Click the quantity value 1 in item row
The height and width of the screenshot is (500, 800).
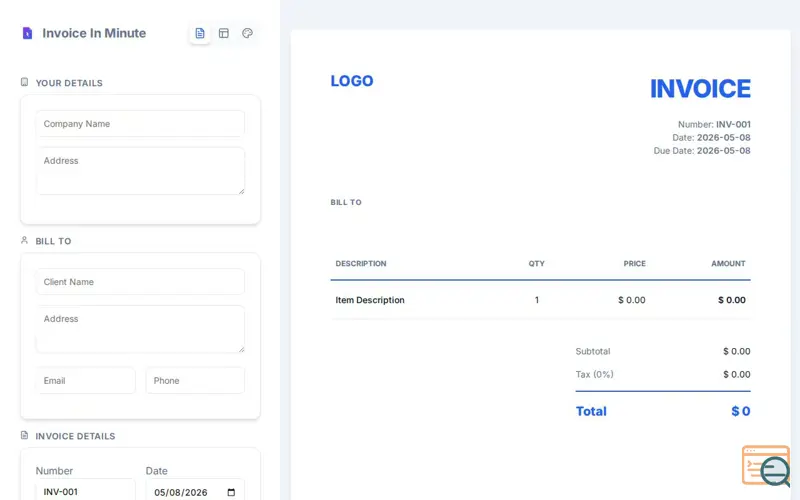point(537,300)
